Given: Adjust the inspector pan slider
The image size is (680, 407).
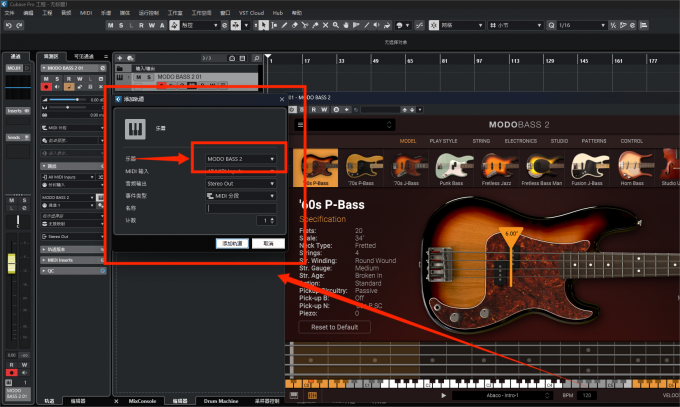Looking at the screenshot, I should pos(67,107).
